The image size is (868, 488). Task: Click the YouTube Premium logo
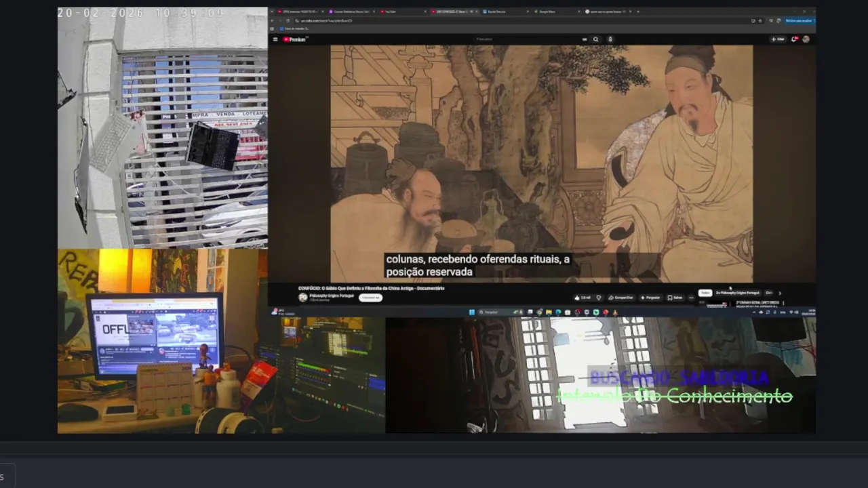click(296, 39)
